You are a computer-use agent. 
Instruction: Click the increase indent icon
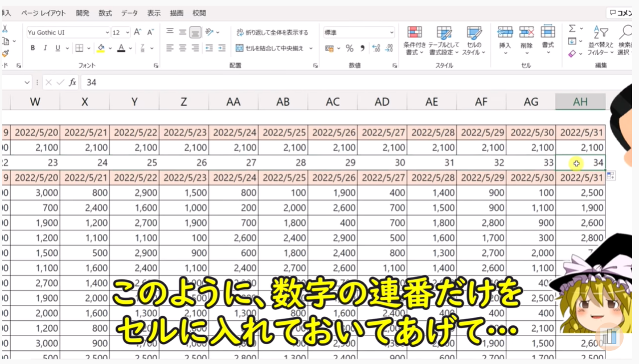pos(223,48)
